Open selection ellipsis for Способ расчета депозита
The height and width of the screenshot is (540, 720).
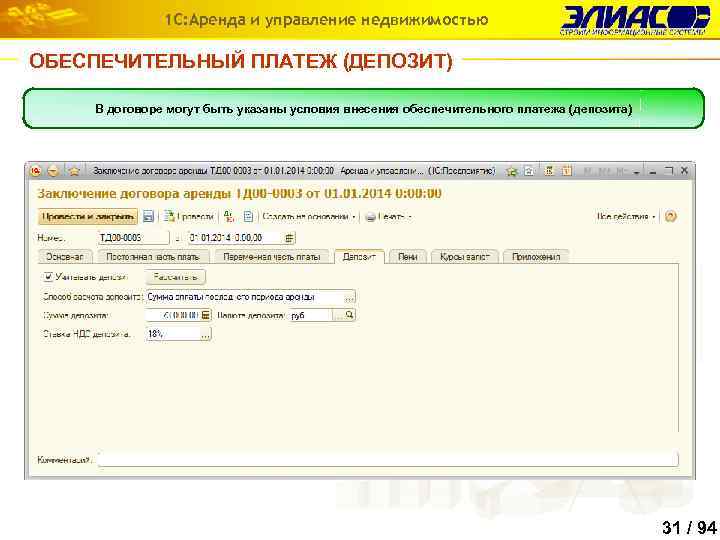(x=349, y=297)
